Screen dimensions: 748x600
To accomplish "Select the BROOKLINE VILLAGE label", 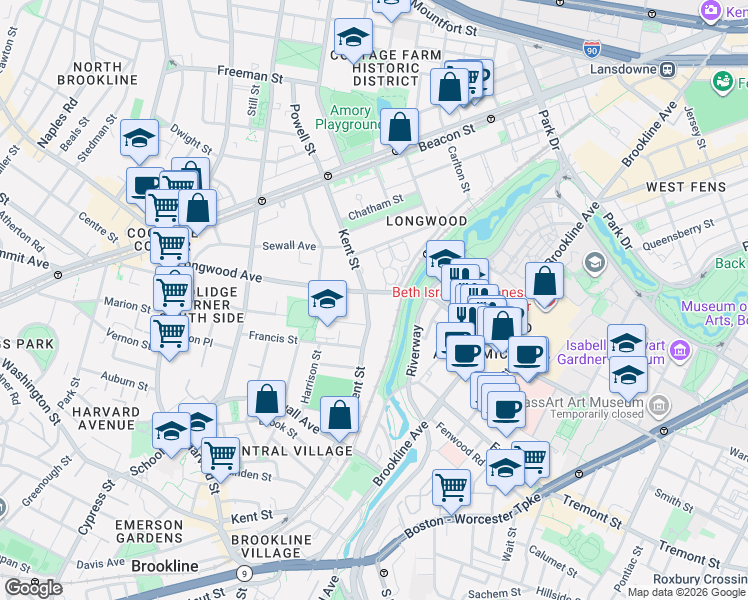I will (x=271, y=547).
